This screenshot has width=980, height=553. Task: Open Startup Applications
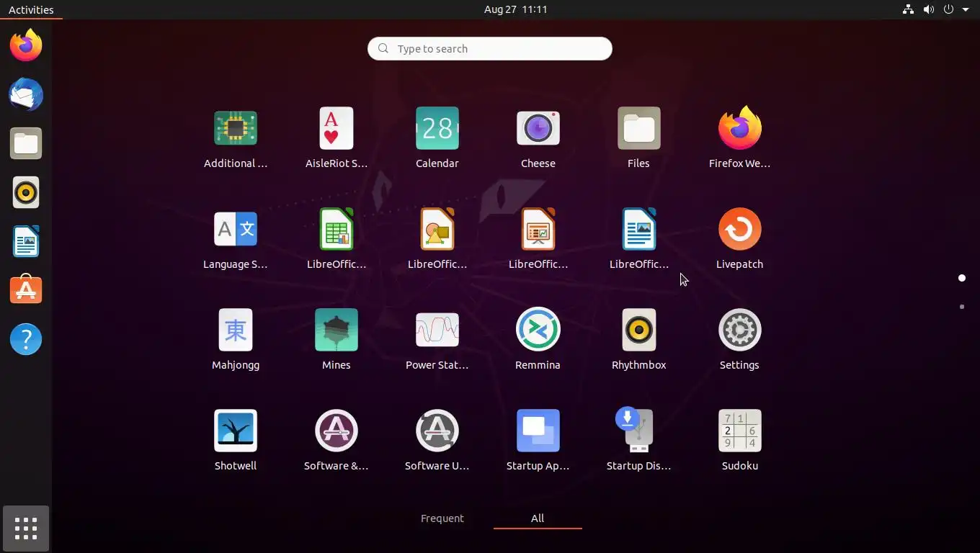[538, 431]
